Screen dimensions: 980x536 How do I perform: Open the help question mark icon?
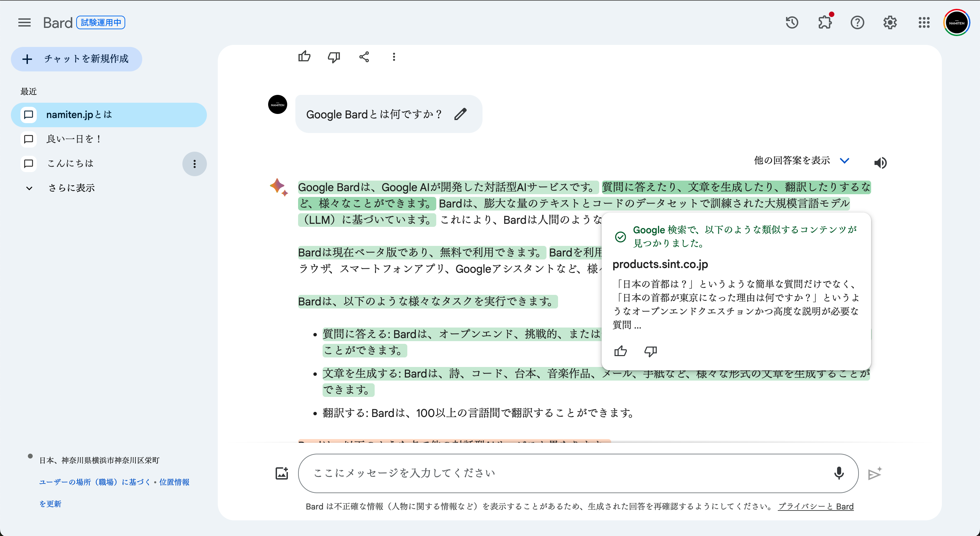tap(857, 22)
